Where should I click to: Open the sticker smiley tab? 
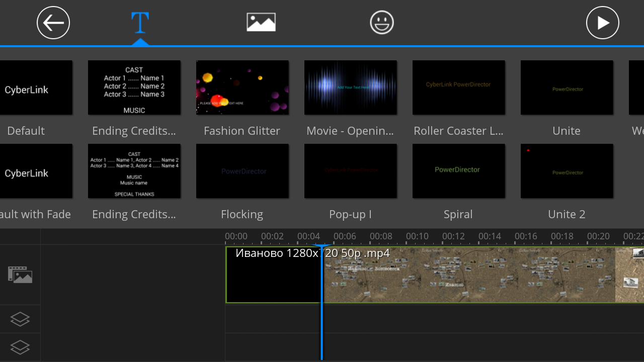pyautogui.click(x=382, y=23)
